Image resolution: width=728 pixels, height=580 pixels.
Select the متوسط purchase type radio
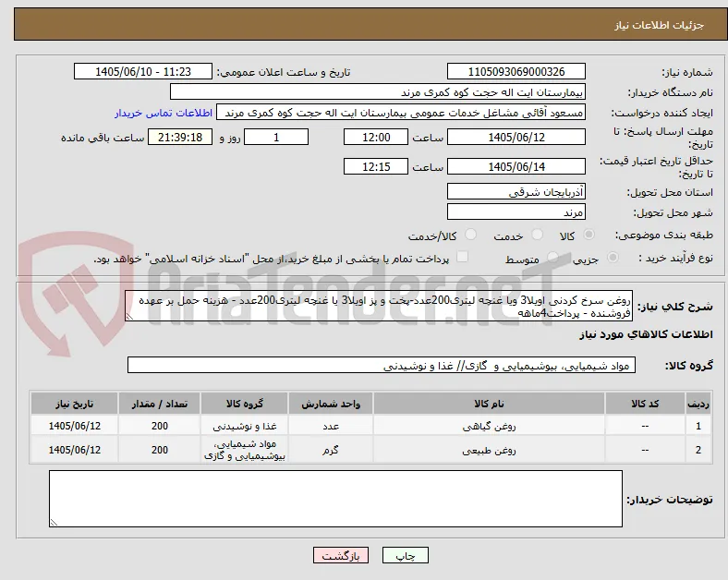tap(552, 257)
